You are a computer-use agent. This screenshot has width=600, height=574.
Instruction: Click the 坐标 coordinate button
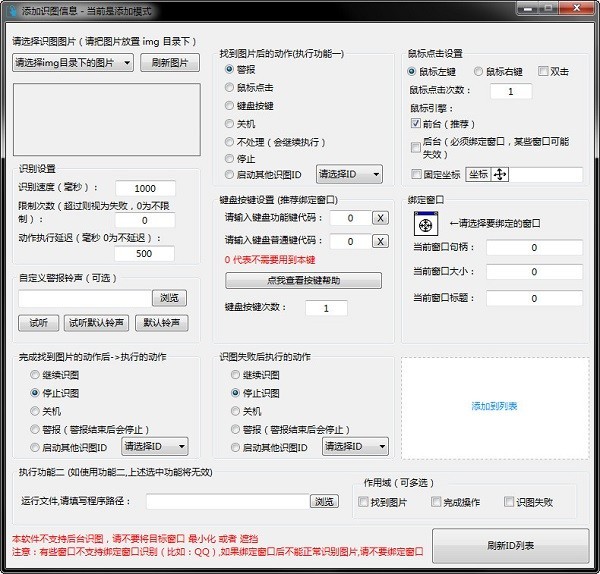[x=478, y=174]
